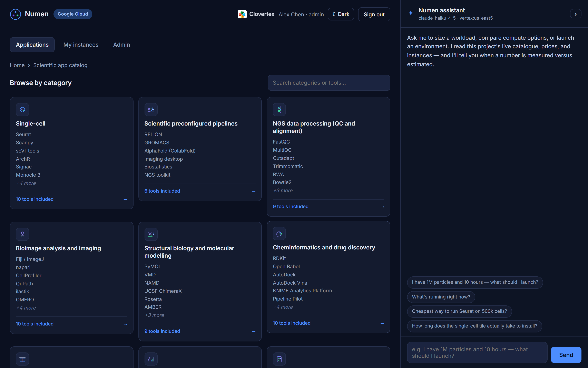The width and height of the screenshot is (588, 368).
Task: Switch to the Applications tab
Action: tap(32, 45)
